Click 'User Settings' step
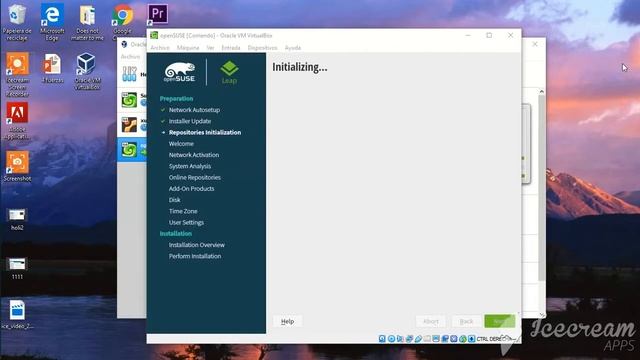Screen dimensions: 640x360 click(x=186, y=222)
